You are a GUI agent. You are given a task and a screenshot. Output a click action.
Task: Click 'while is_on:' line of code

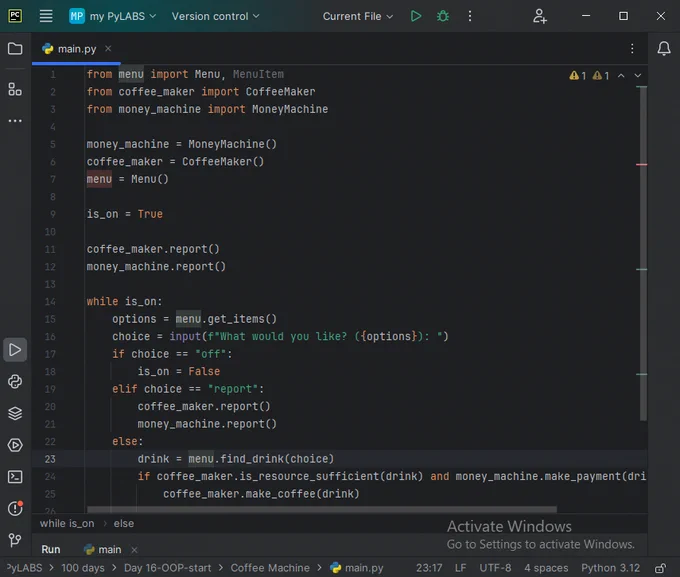tap(124, 302)
